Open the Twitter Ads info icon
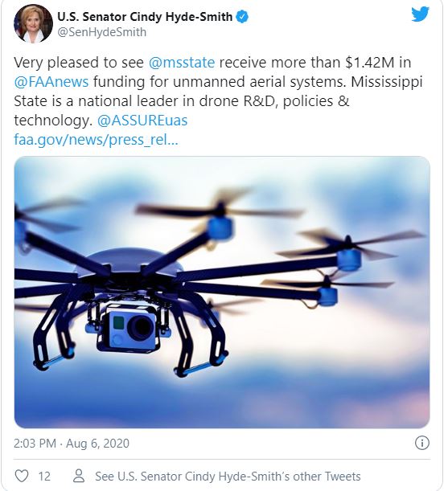Viewport: 448px width, 491px height. pyautogui.click(x=422, y=443)
